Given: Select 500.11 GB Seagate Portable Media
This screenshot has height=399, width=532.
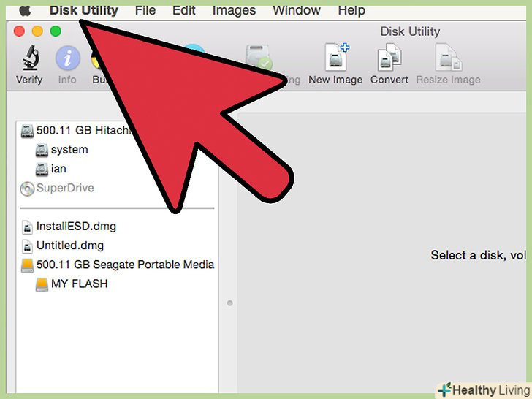Looking at the screenshot, I should [x=118, y=265].
